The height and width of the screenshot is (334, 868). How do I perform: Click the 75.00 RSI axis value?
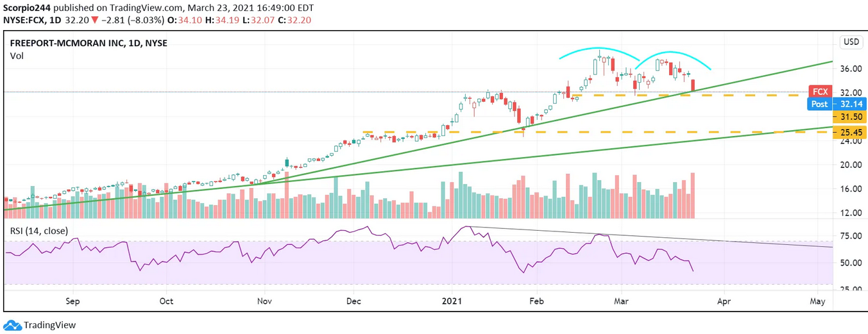[851, 236]
